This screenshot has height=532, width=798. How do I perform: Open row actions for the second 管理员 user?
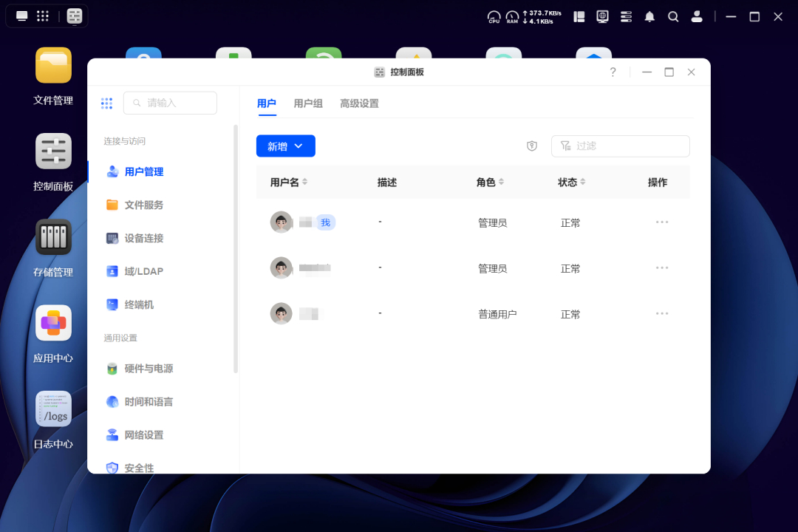(x=662, y=267)
